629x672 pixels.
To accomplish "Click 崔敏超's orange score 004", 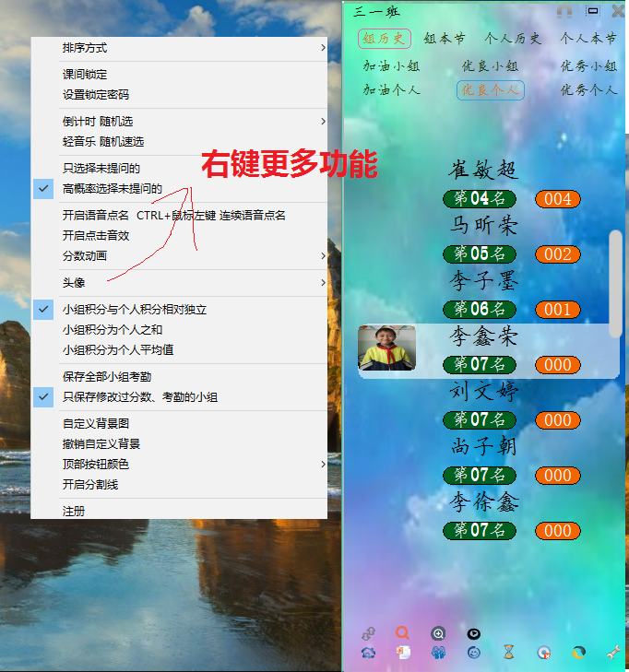I will tap(558, 199).
